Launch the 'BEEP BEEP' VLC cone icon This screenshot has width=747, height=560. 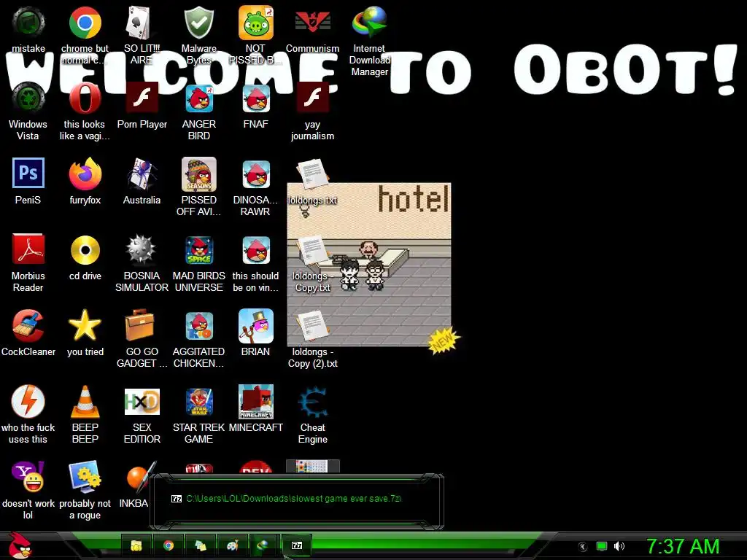tap(85, 402)
